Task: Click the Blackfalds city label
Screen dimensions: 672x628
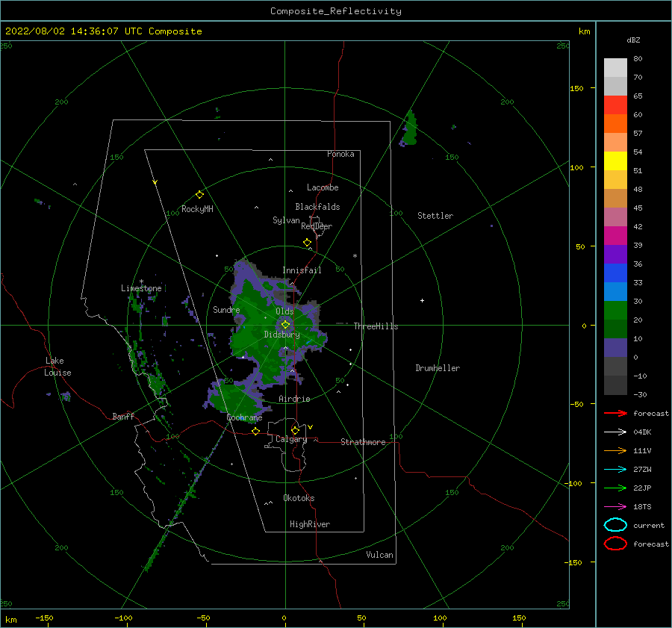Action: pyautogui.click(x=317, y=207)
